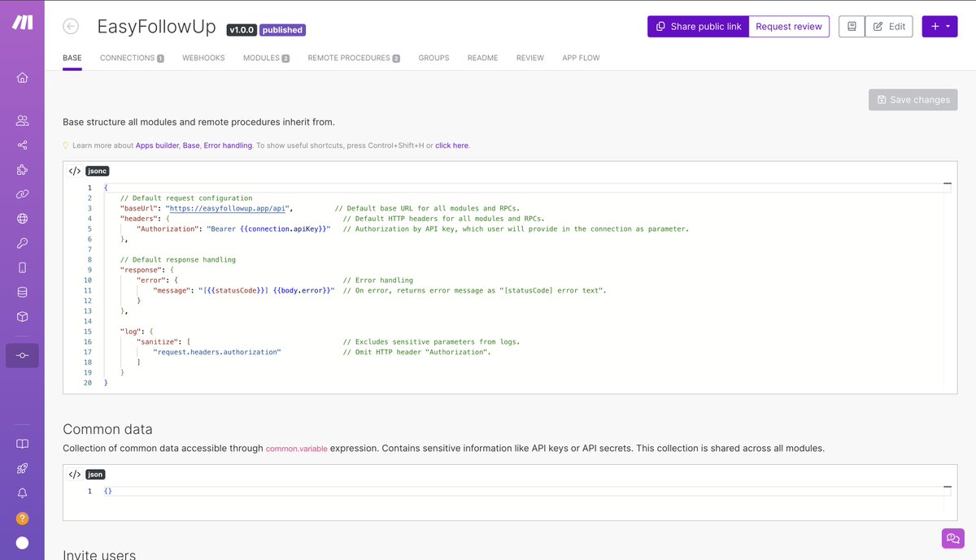This screenshot has height=560, width=976.
Task: Switch to the APP FLOW tab
Action: pos(581,58)
